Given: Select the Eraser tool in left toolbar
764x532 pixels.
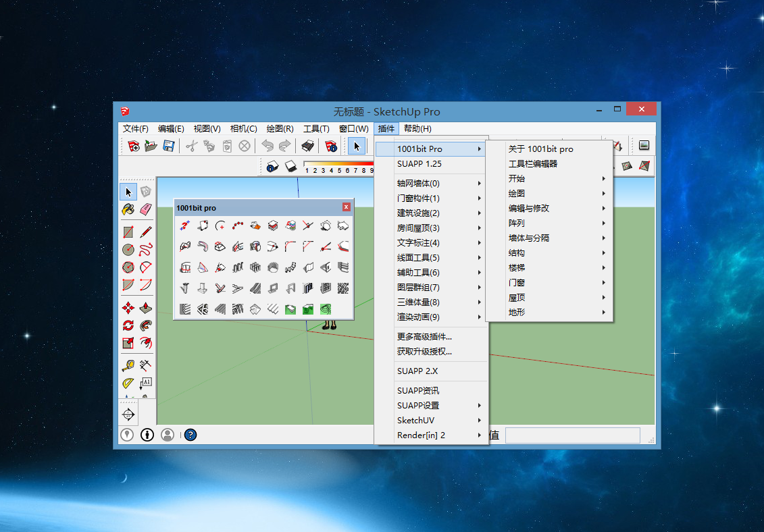Looking at the screenshot, I should coord(146,209).
